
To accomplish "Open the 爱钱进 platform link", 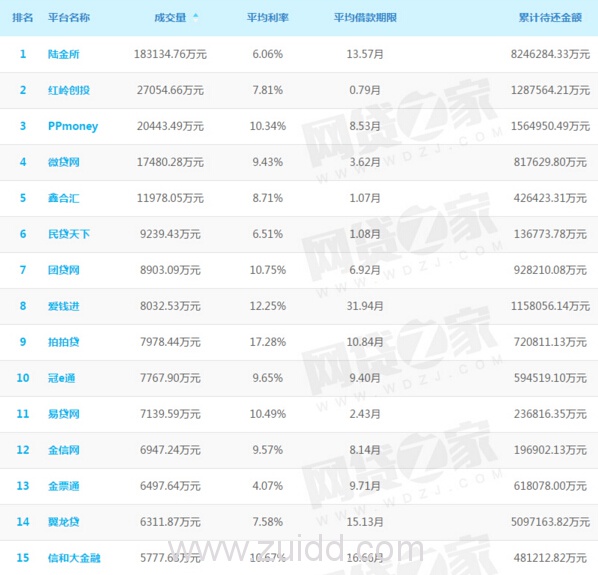I will click(x=64, y=306).
